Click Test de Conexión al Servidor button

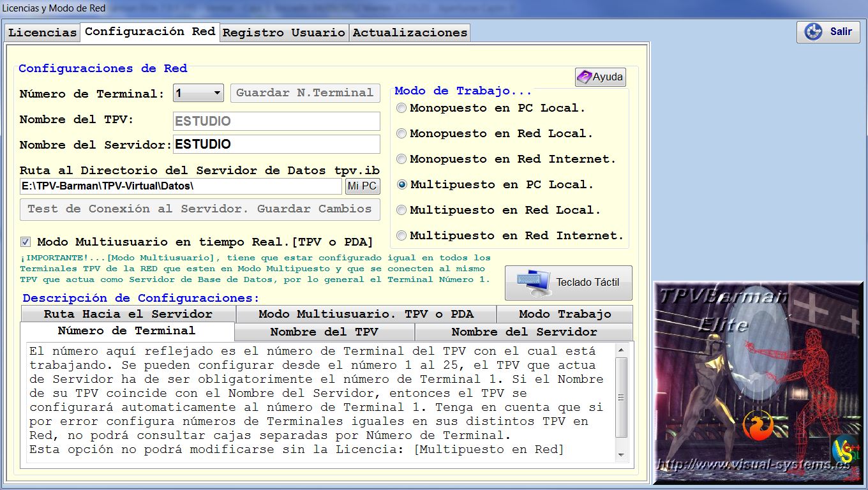tap(200, 209)
